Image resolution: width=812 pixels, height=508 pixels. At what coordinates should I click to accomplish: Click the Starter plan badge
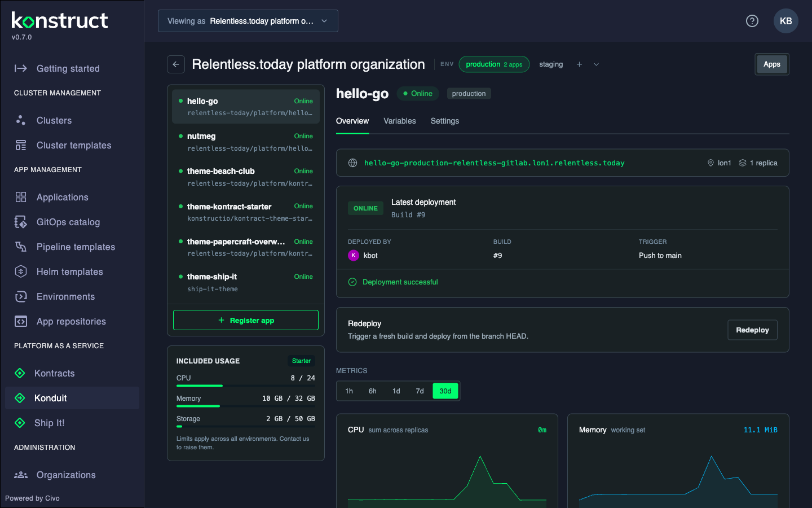[x=301, y=361]
